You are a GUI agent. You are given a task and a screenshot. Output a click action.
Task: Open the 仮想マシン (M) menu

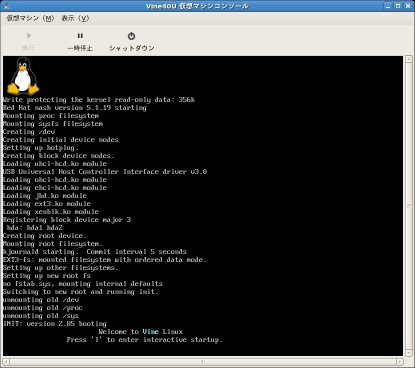[30, 18]
